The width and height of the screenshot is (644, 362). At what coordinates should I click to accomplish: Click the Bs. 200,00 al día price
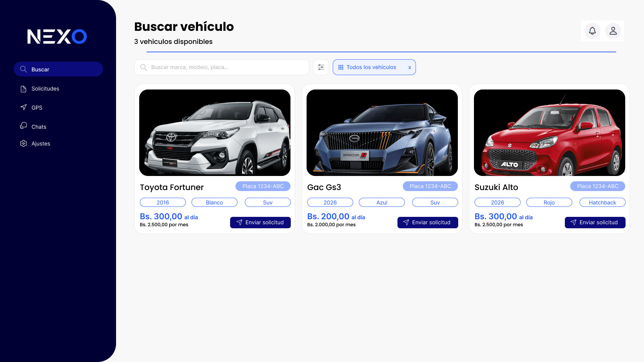pyautogui.click(x=336, y=217)
